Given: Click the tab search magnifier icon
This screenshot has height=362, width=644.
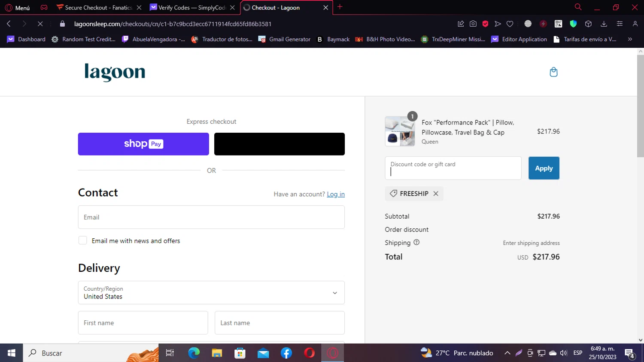Looking at the screenshot, I should point(578,7).
